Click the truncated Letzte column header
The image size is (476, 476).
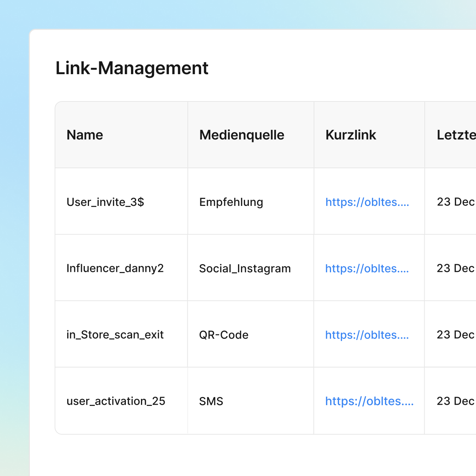pos(456,135)
